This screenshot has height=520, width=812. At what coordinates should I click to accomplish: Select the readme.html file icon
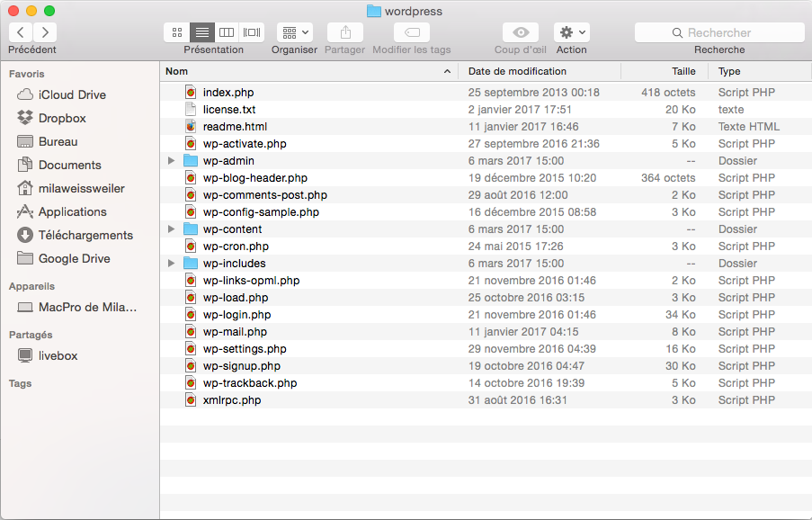(x=191, y=126)
